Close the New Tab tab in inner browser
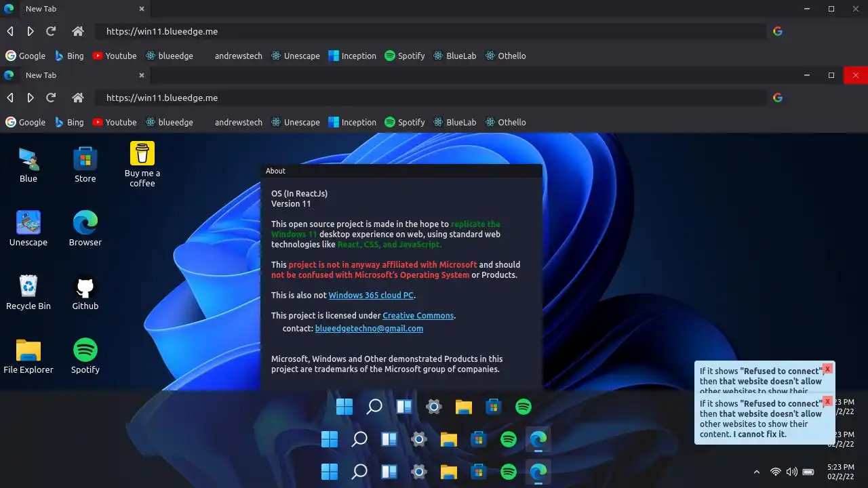868x488 pixels. (142, 75)
